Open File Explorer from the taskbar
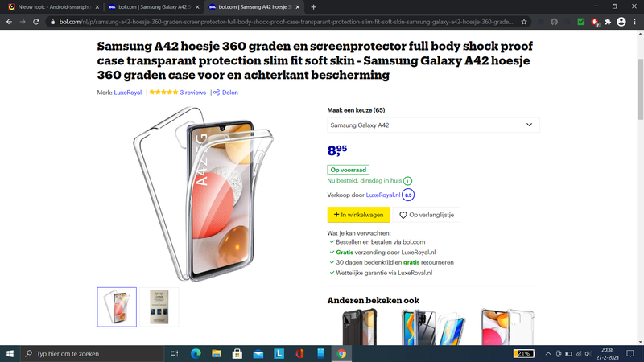This screenshot has width=644, height=362. (x=217, y=353)
